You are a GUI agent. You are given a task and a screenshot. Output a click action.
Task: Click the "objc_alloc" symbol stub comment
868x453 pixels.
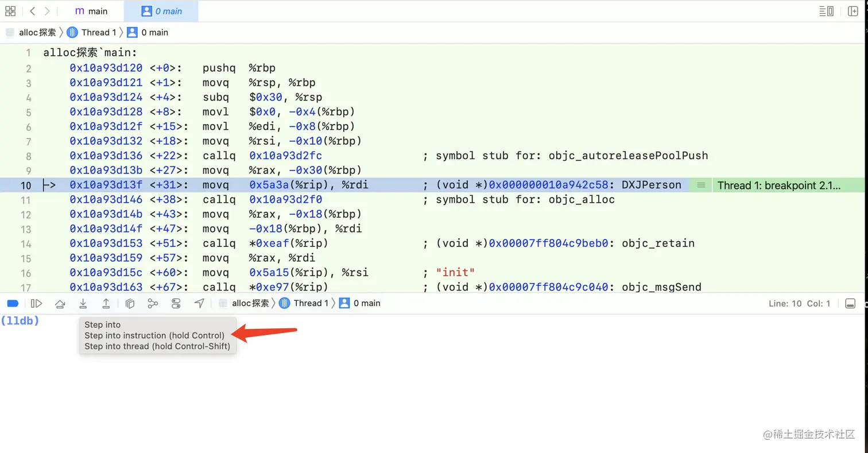pyautogui.click(x=582, y=199)
